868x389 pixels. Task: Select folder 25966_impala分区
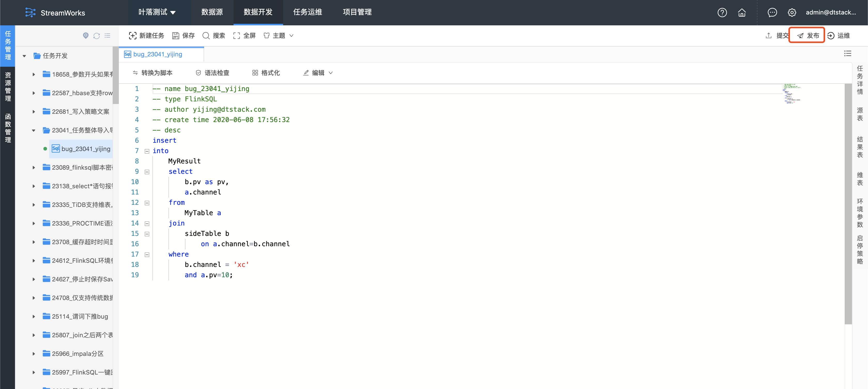click(73, 354)
